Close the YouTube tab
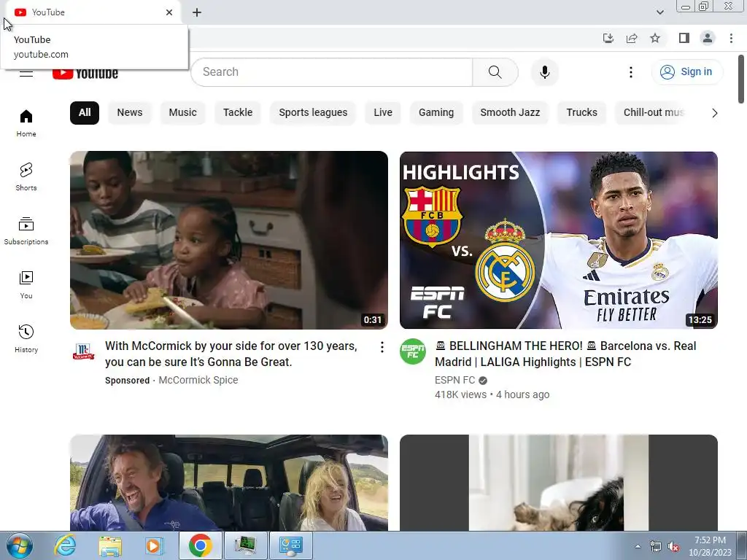 (x=169, y=12)
